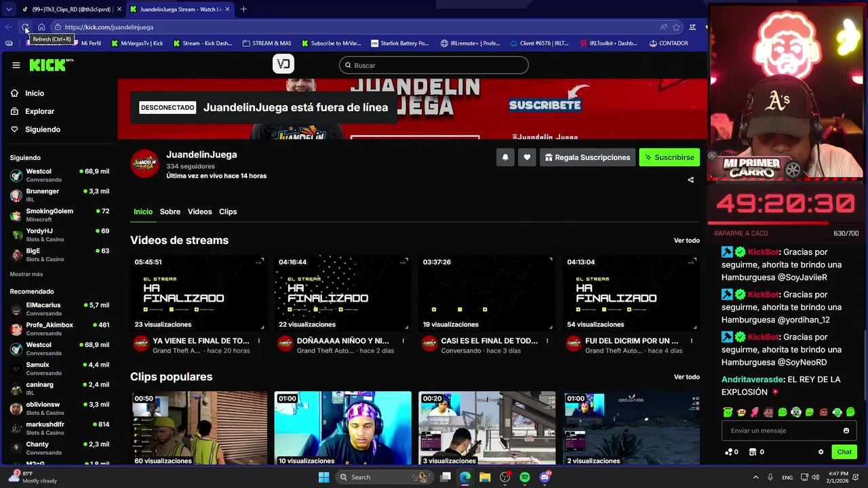The image size is (868, 488).
Task: Click the taskbar volume speaker icon
Action: pyautogui.click(x=815, y=477)
